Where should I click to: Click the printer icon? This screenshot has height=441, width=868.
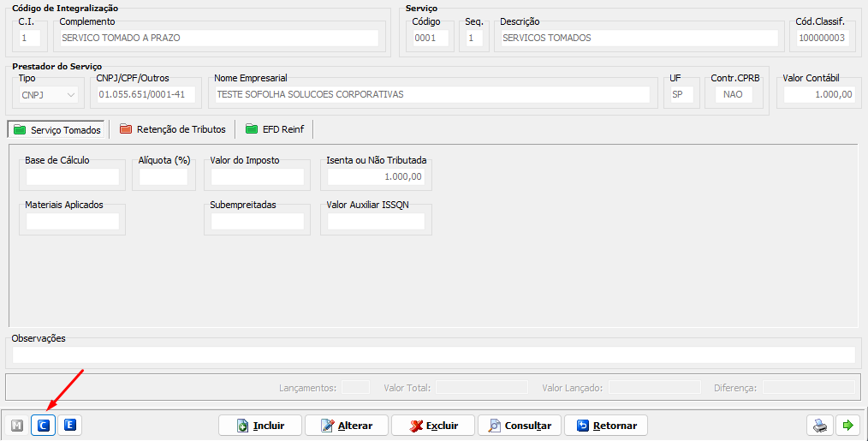(x=820, y=425)
